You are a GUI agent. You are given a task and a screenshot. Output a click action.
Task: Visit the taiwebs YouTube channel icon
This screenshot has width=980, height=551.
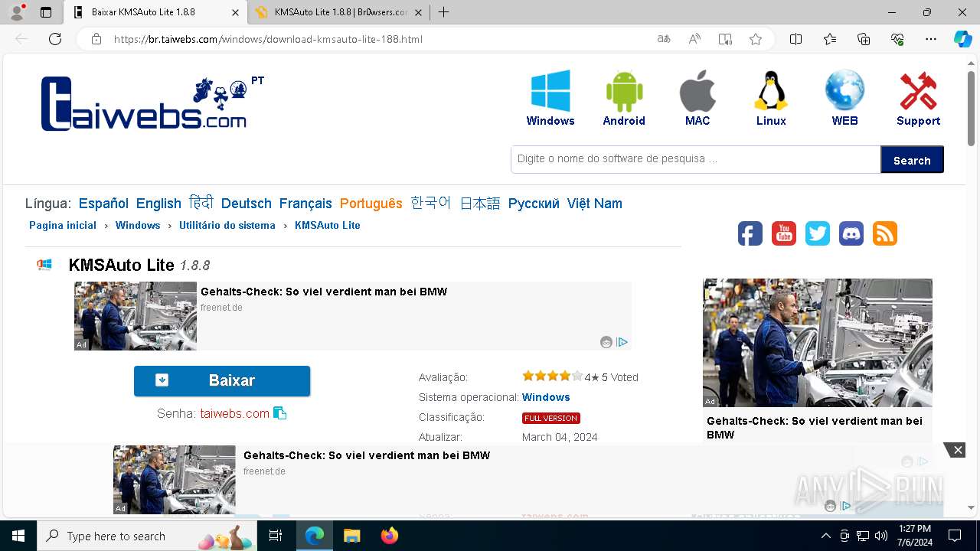click(x=784, y=233)
